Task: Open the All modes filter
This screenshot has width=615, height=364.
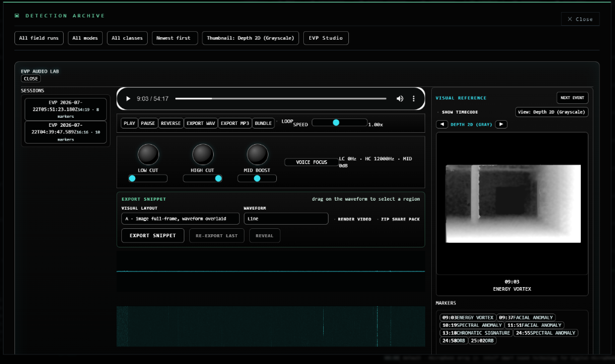Action: click(x=85, y=38)
